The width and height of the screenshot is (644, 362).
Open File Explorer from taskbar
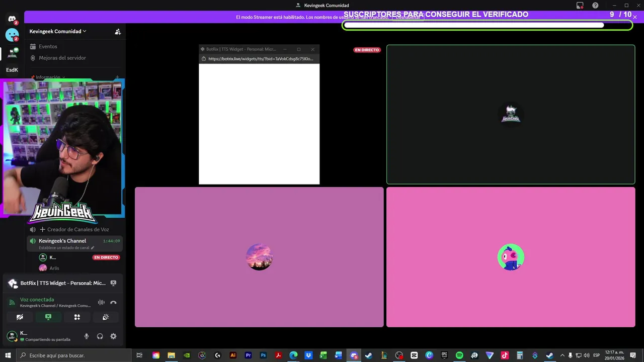171,355
